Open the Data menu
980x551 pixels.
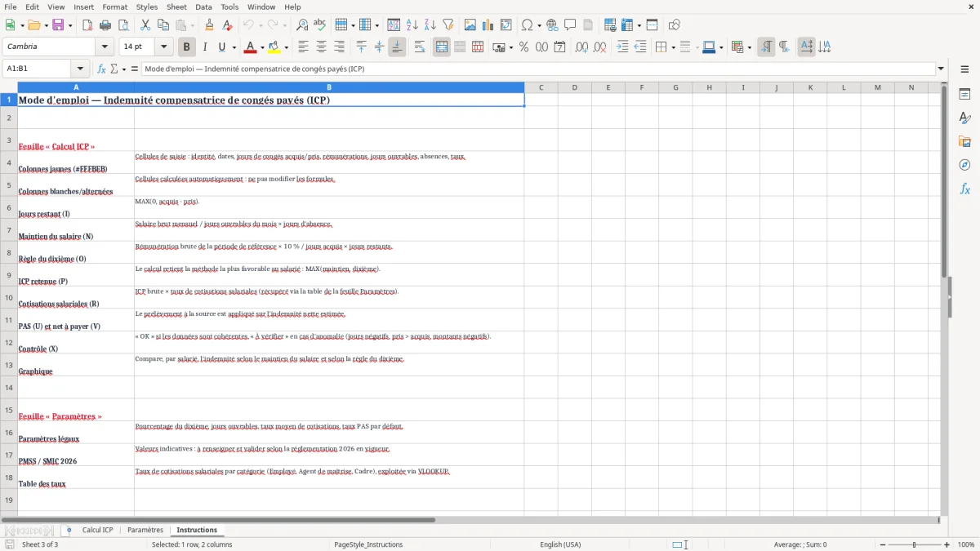coord(203,7)
